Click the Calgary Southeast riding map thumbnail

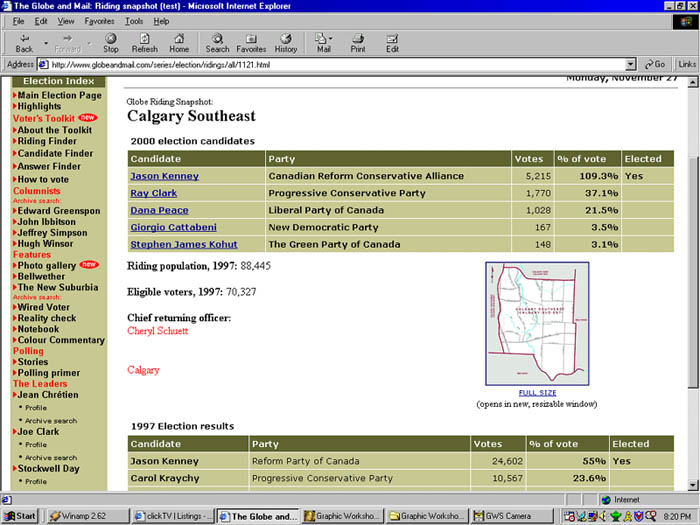click(x=538, y=324)
